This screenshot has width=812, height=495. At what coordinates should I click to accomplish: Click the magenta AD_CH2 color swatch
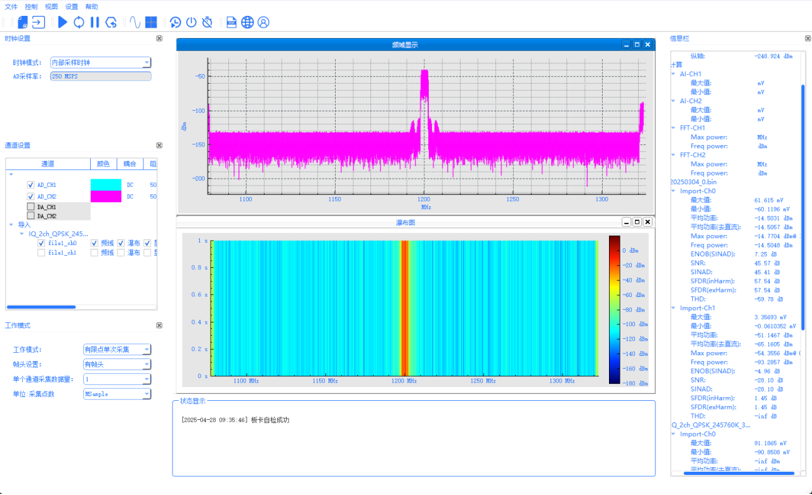(105, 197)
